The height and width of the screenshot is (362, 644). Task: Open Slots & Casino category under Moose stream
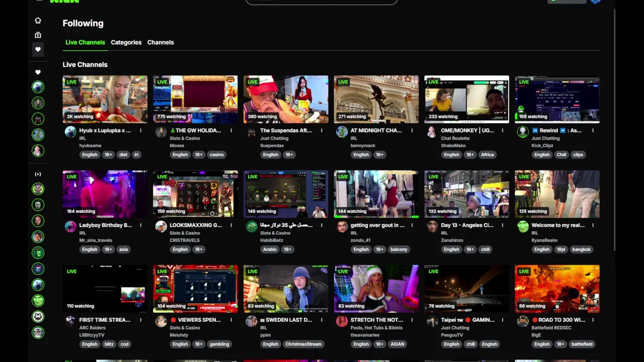click(185, 138)
